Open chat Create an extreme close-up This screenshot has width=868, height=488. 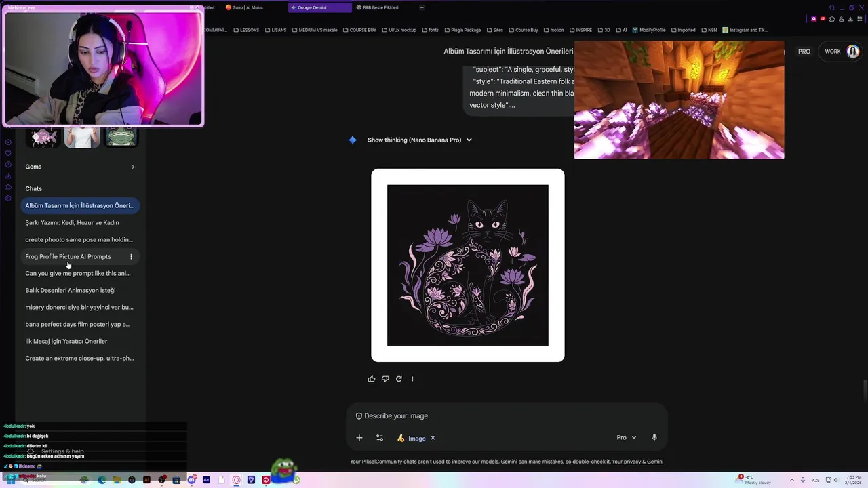coord(79,358)
